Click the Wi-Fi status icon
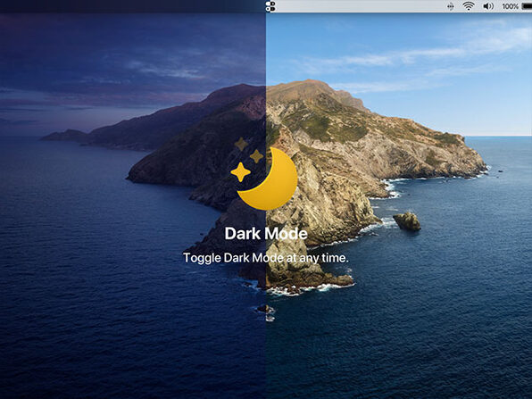 pos(469,6)
